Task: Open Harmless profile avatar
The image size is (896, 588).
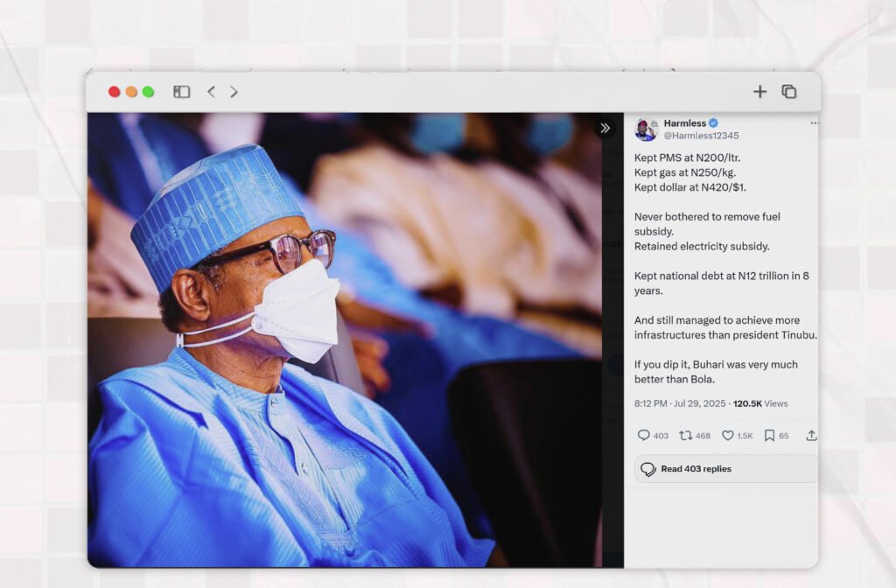Action: pos(646,129)
